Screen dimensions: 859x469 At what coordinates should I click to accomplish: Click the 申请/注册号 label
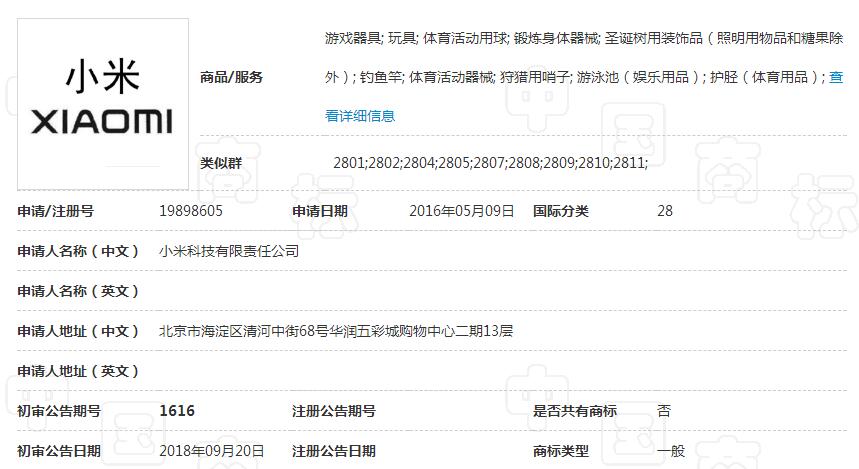(x=55, y=211)
